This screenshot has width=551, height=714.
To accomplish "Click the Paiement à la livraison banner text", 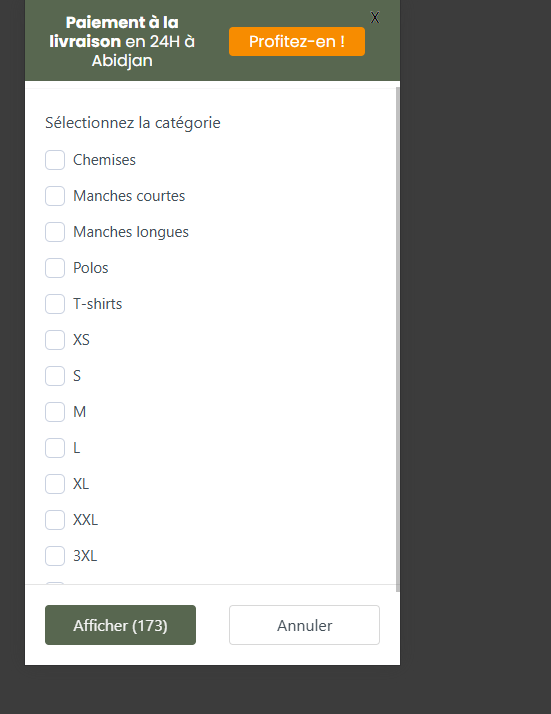I will [x=122, y=41].
